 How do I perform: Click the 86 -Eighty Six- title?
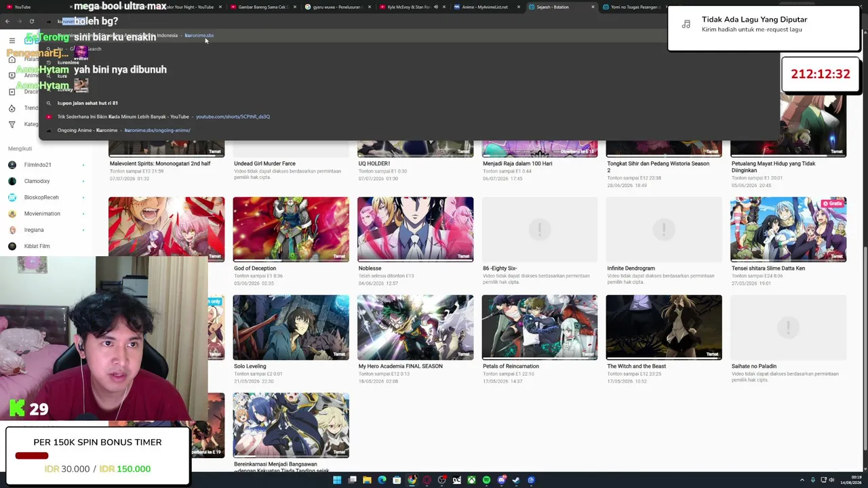pyautogui.click(x=500, y=268)
